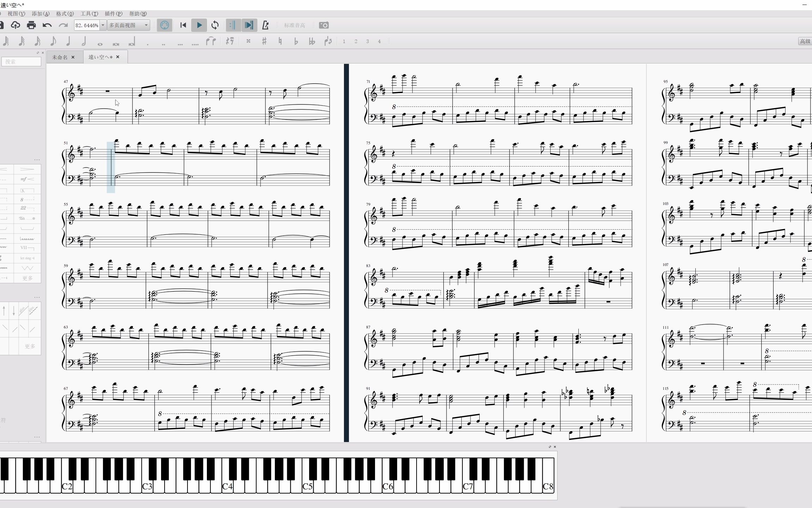Image resolution: width=812 pixels, height=508 pixels.
Task: Click the save disk icon
Action: point(1,25)
